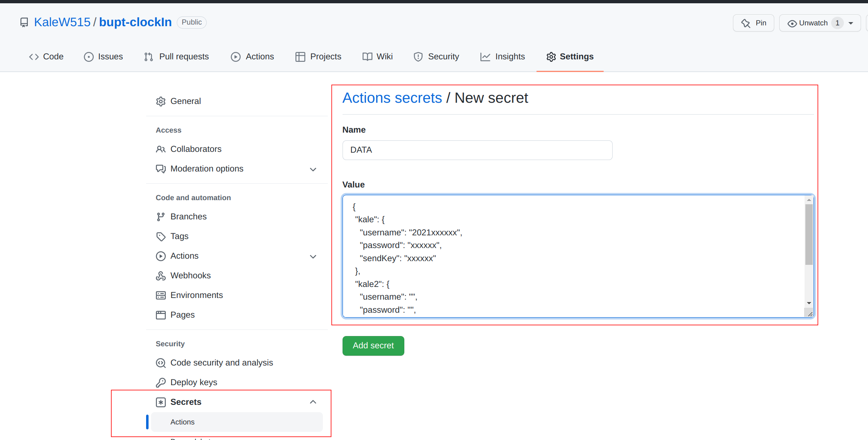Open Webhooks settings
Screen dimensions: 868x440
[x=237, y=275]
